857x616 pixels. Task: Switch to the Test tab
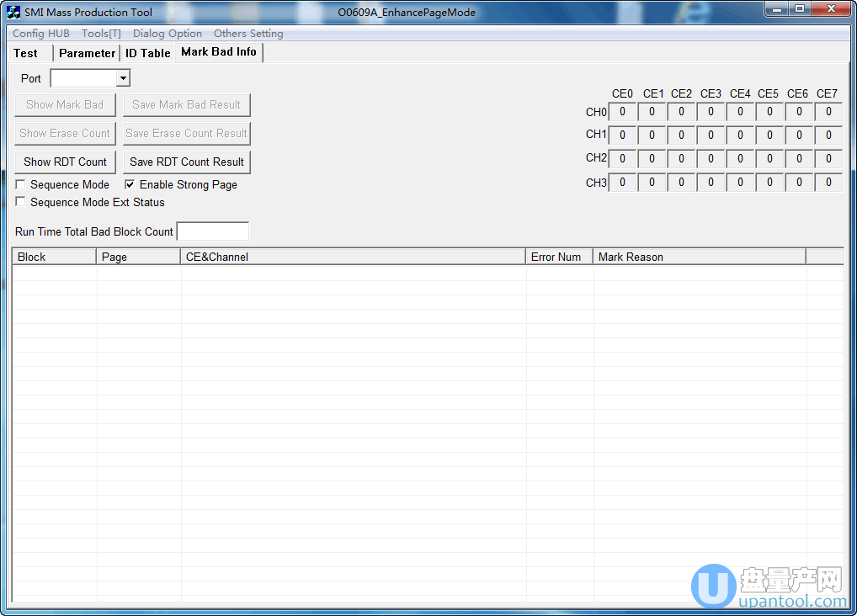[26, 53]
